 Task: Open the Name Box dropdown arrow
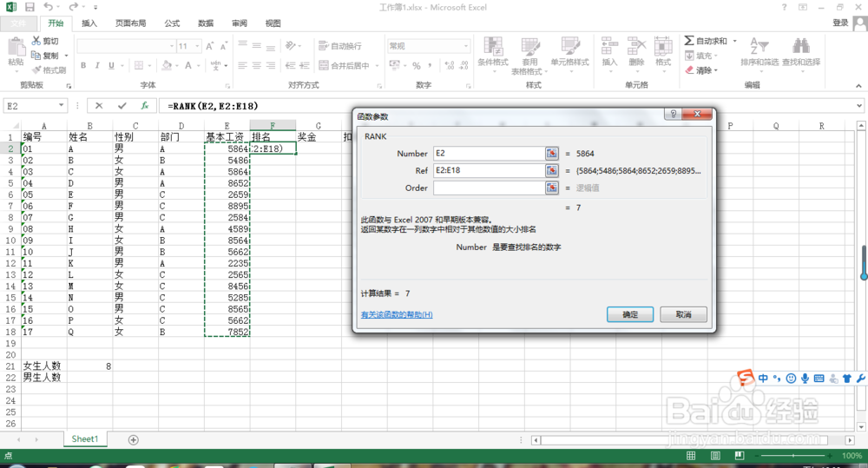tap(61, 105)
